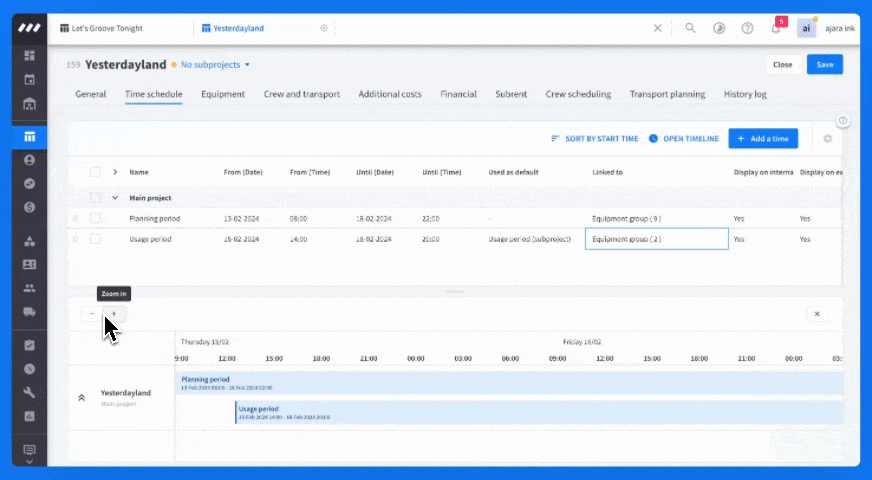Collapse the Main project group chevron
This screenshot has height=480, width=872.
(115, 197)
